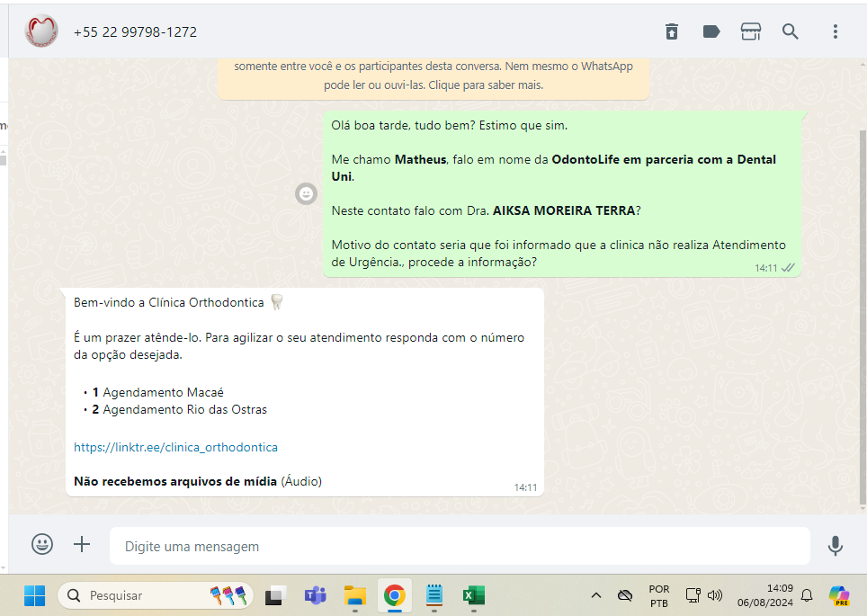This screenshot has width=867, height=616.
Task: Open clock showing 14:09 06/08/2024
Action: (764, 595)
